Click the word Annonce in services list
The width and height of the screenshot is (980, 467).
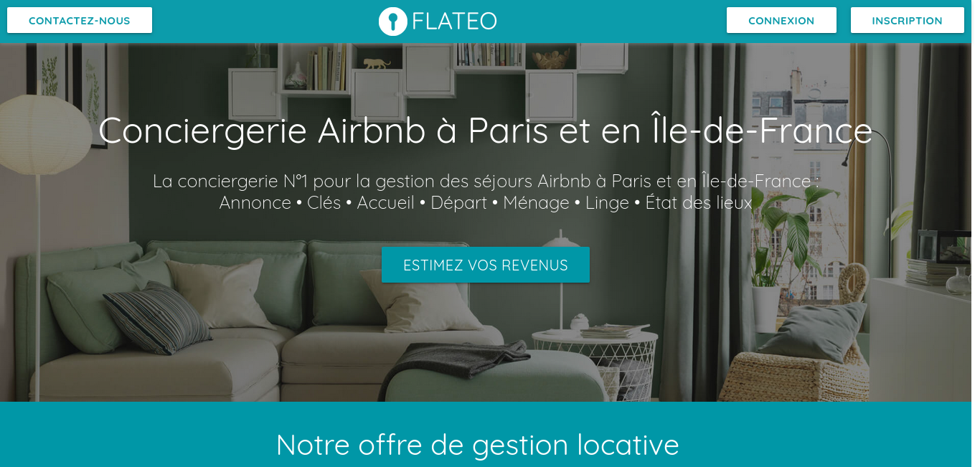(x=255, y=203)
